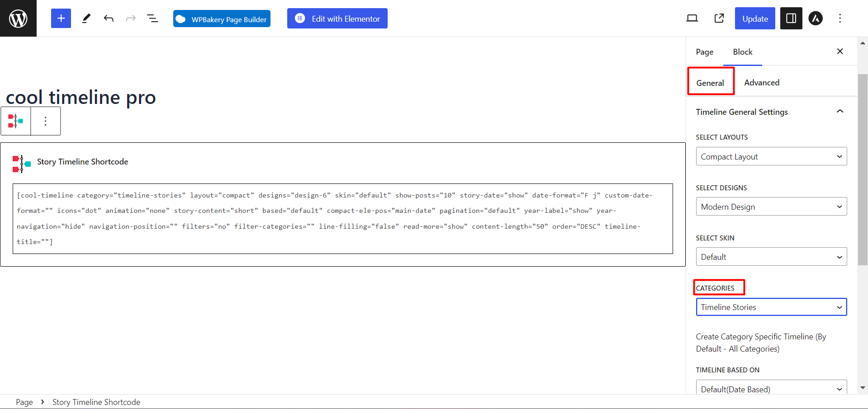Collapse the Timeline General Settings panel
This screenshot has width=868, height=409.
tap(840, 112)
